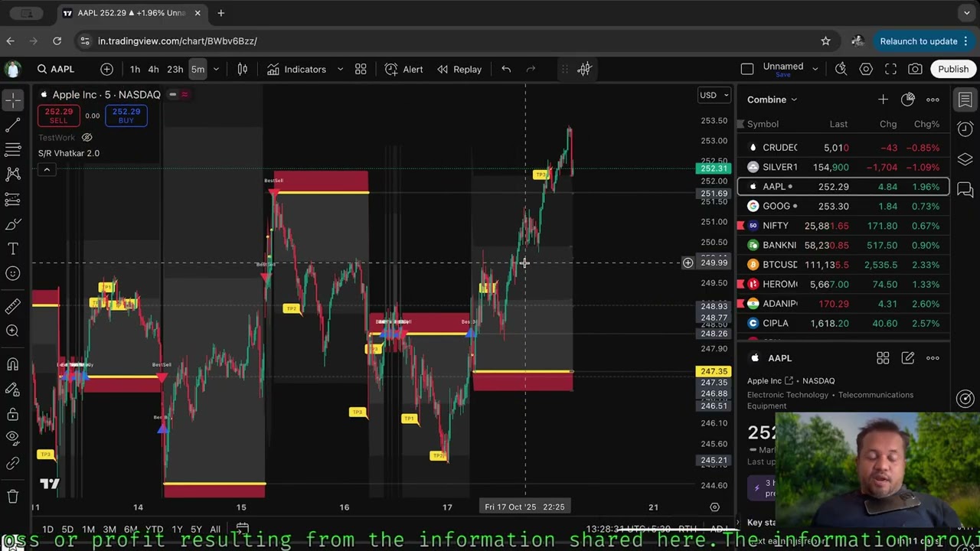The width and height of the screenshot is (980, 551).
Task: Open the object tree layers panel
Action: 965,159
